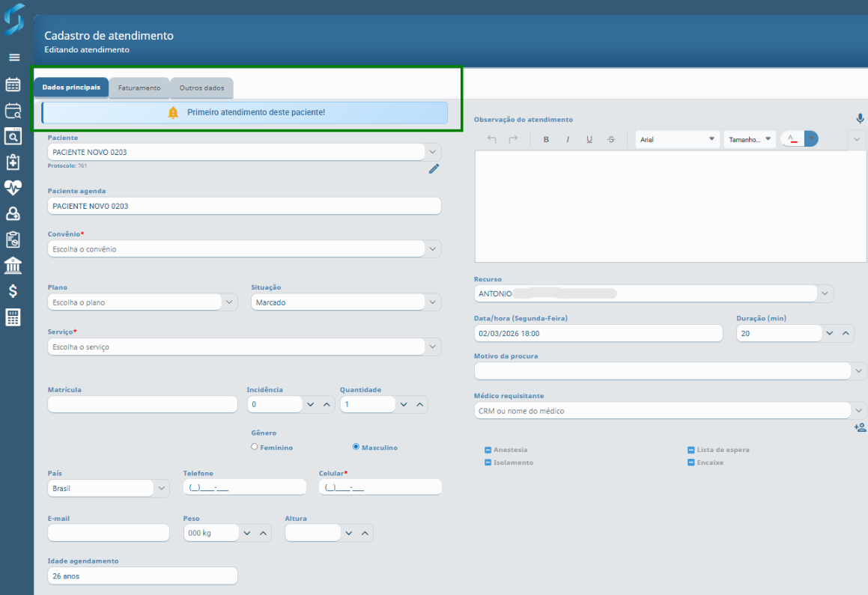The image size is (868, 595).
Task: Switch to the Outros dados tab
Action: [x=201, y=88]
